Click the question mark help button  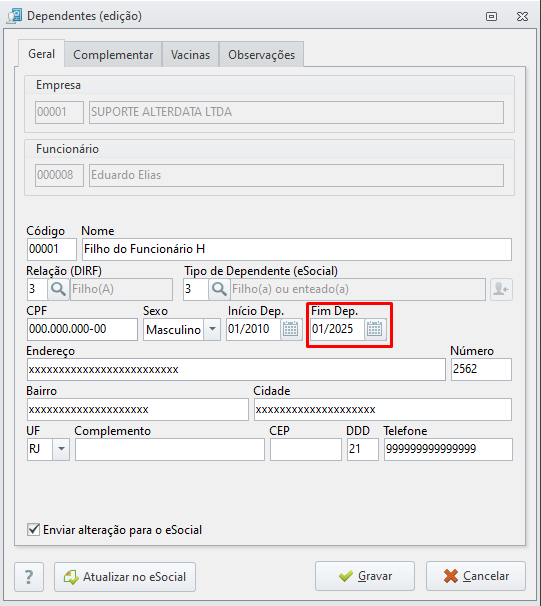pos(29,577)
